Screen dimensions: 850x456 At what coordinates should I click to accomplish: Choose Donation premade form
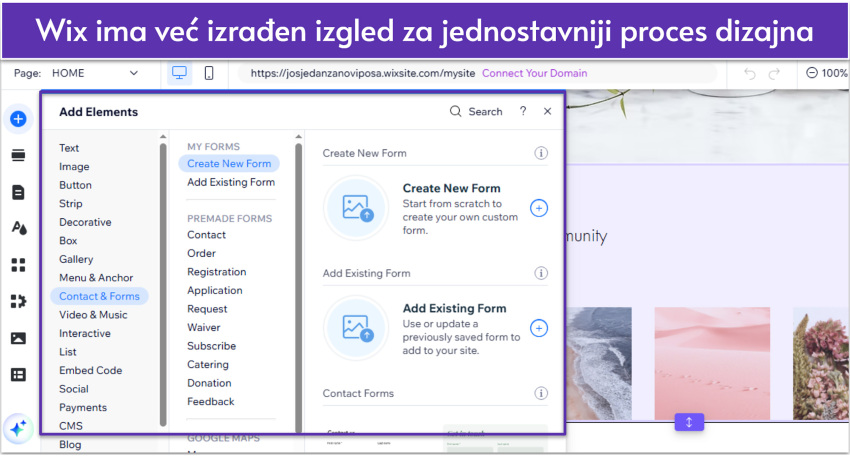click(x=209, y=383)
